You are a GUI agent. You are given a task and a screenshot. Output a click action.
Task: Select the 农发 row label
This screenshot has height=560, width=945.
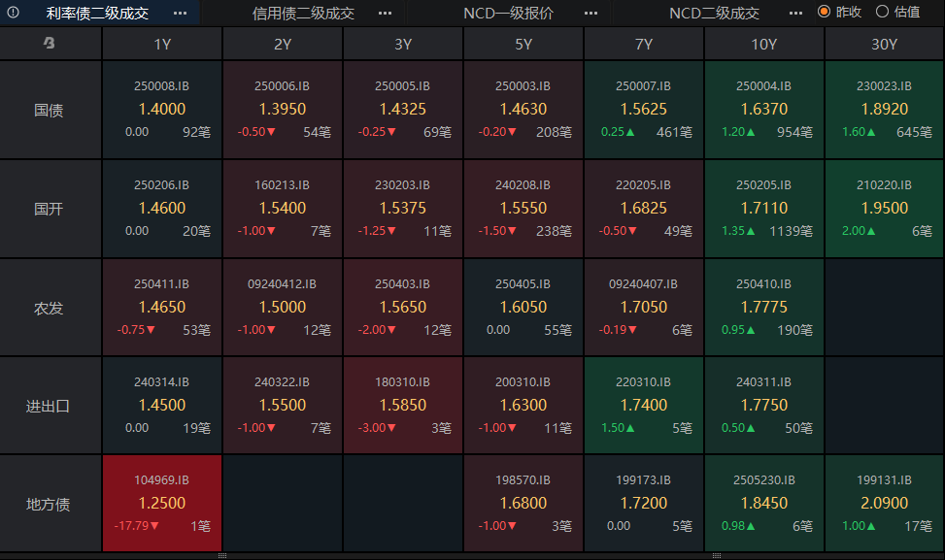[x=51, y=308]
